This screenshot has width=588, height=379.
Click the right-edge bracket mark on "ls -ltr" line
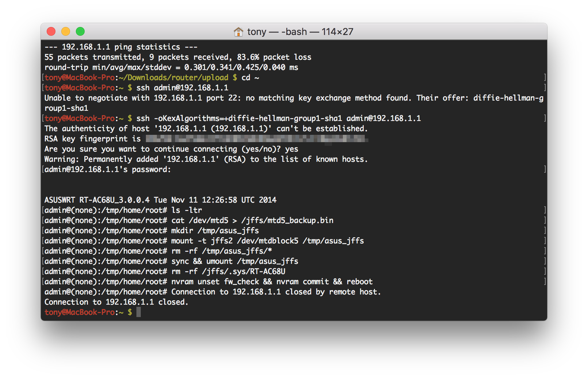pyautogui.click(x=545, y=210)
